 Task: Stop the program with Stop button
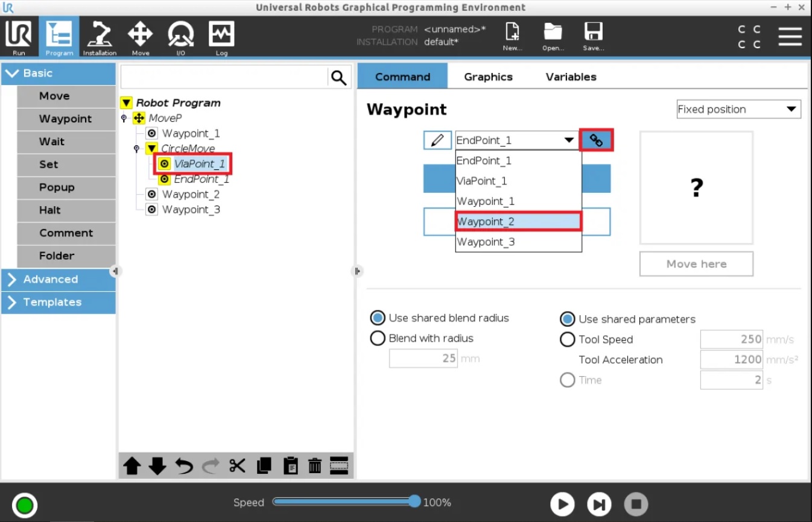click(x=636, y=504)
